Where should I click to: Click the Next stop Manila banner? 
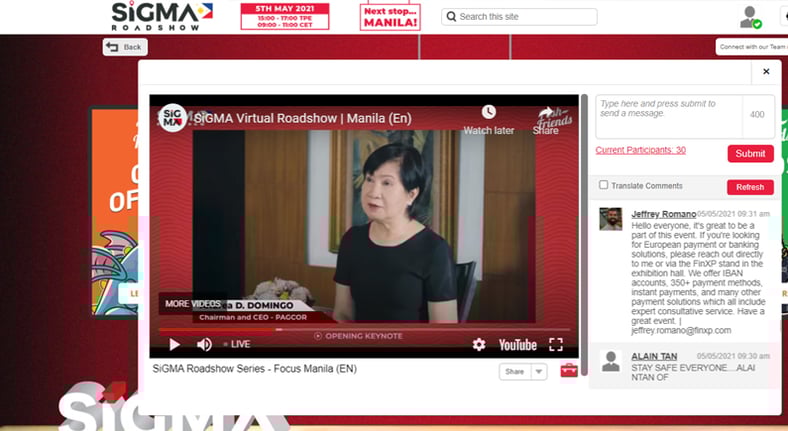[390, 17]
